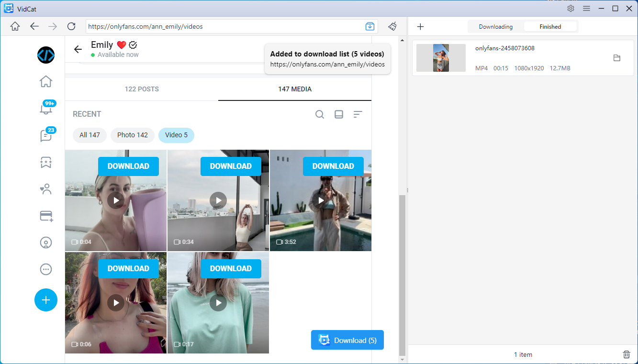The height and width of the screenshot is (364, 638).
Task: Open downloaded file folder location
Action: [x=617, y=58]
